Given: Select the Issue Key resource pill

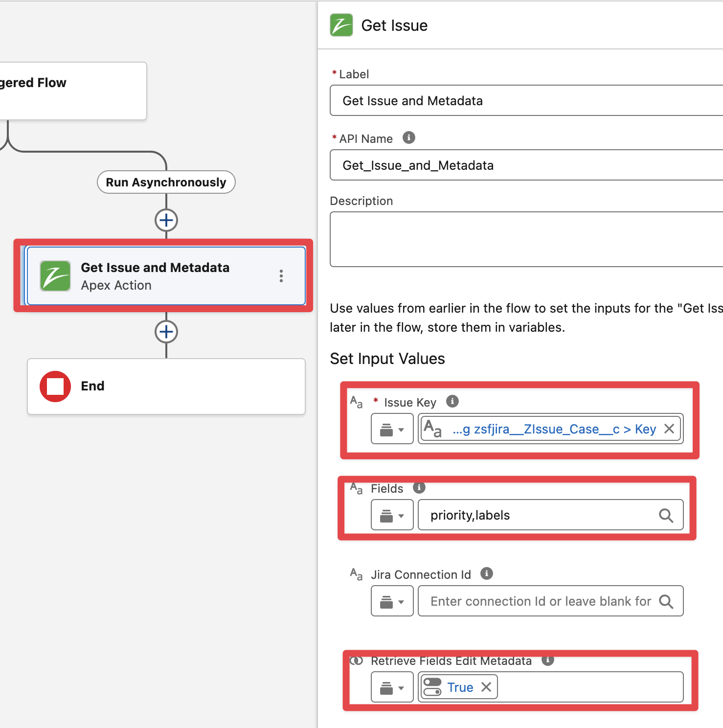Looking at the screenshot, I should click(x=551, y=429).
